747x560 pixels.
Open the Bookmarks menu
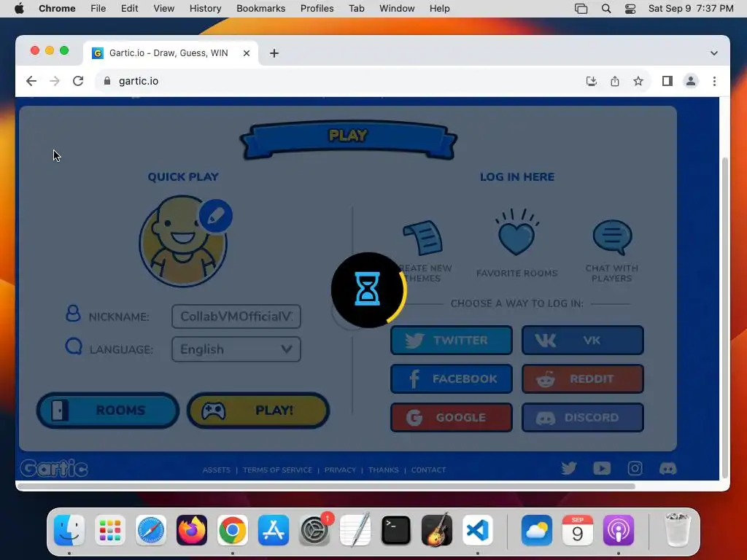(x=260, y=9)
